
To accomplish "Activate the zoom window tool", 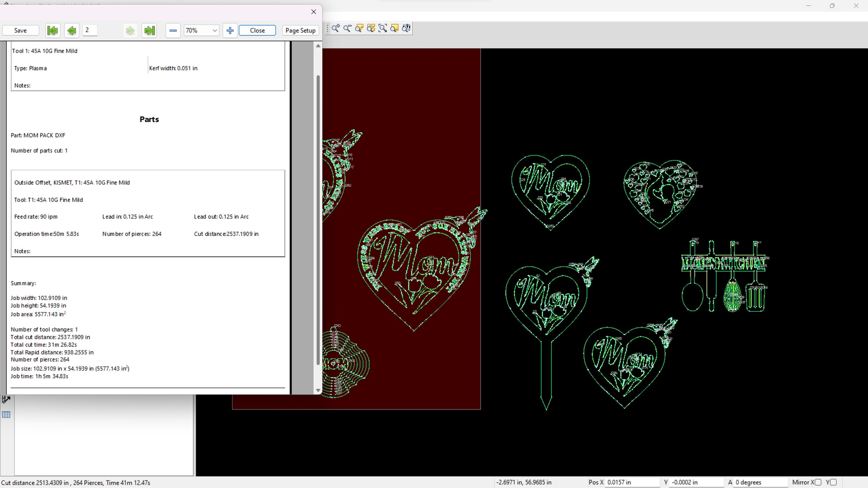I will coord(383,28).
